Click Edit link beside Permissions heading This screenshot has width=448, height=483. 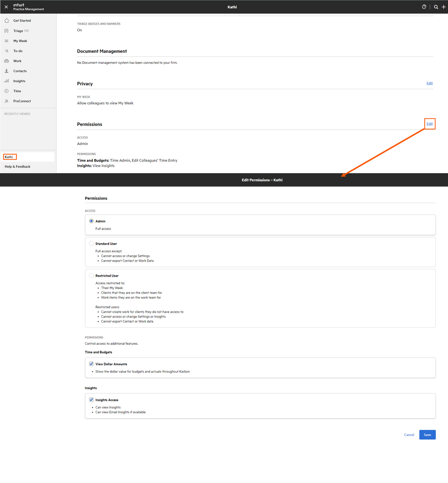(x=430, y=124)
